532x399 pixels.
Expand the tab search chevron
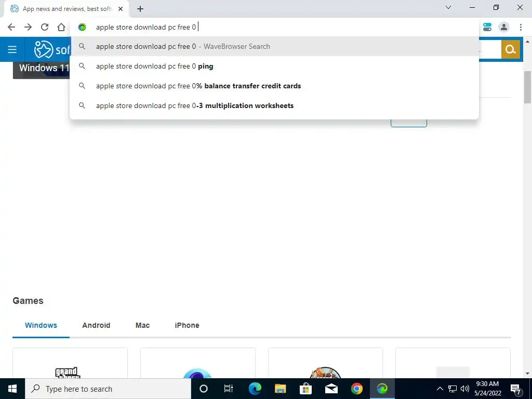point(448,7)
